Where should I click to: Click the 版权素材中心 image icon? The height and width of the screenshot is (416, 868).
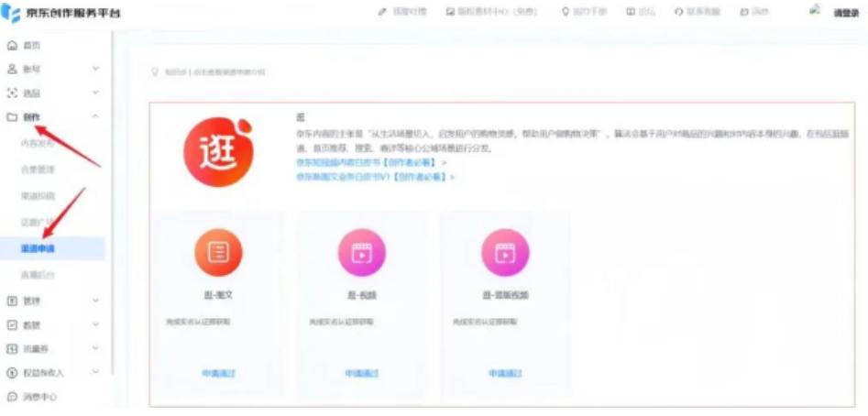tap(451, 12)
